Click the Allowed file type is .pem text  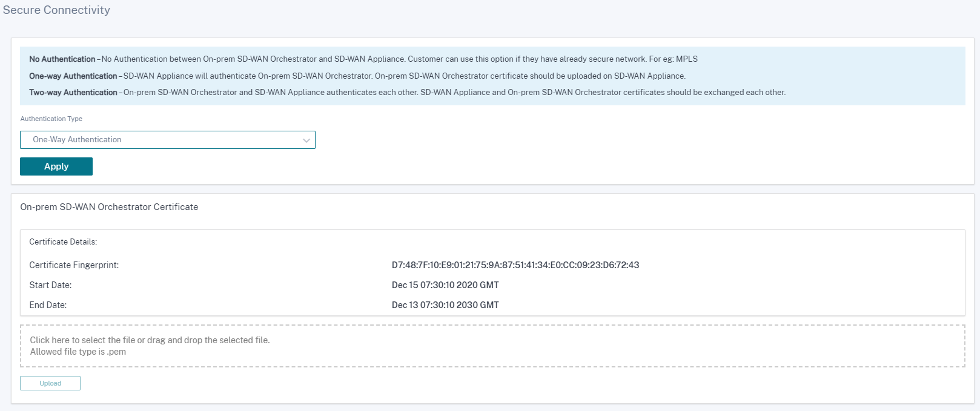78,352
